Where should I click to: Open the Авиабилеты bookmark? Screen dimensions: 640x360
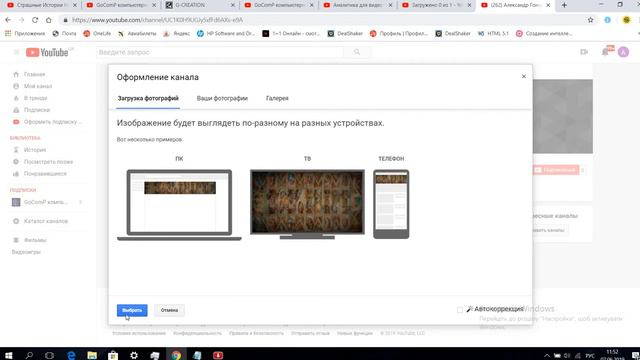tap(137, 33)
